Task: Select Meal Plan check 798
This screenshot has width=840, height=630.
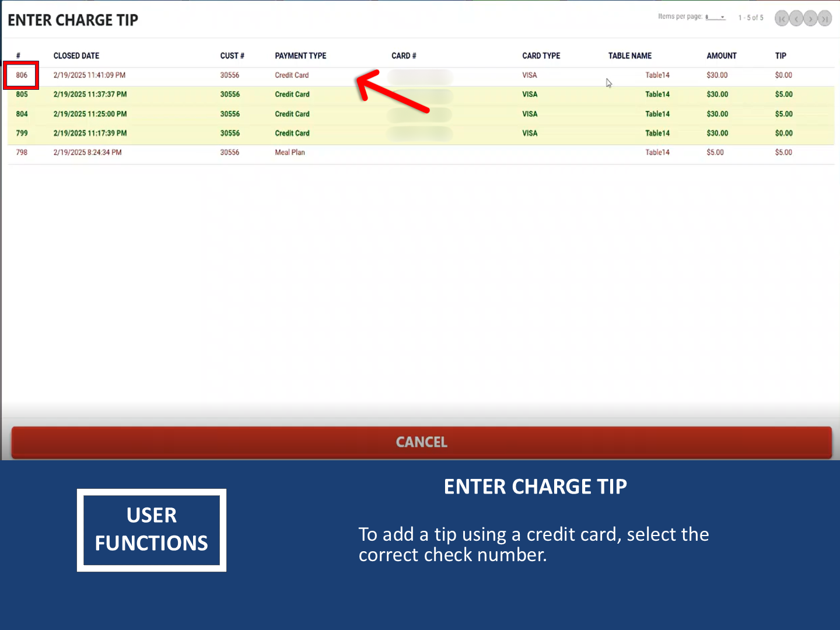Action: click(x=22, y=153)
